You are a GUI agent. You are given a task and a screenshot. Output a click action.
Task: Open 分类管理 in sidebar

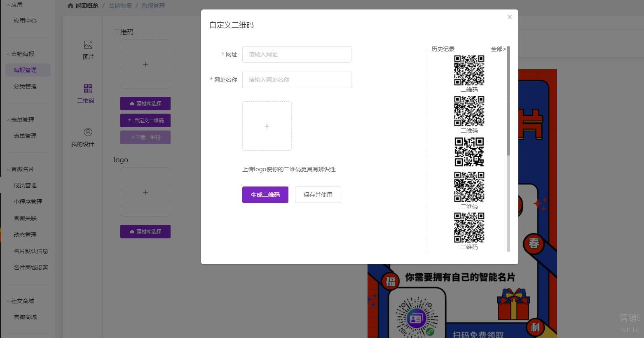[25, 86]
